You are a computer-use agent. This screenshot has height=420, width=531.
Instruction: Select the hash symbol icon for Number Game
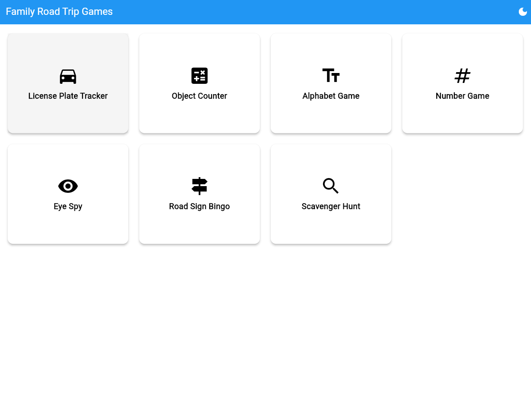[x=462, y=76]
